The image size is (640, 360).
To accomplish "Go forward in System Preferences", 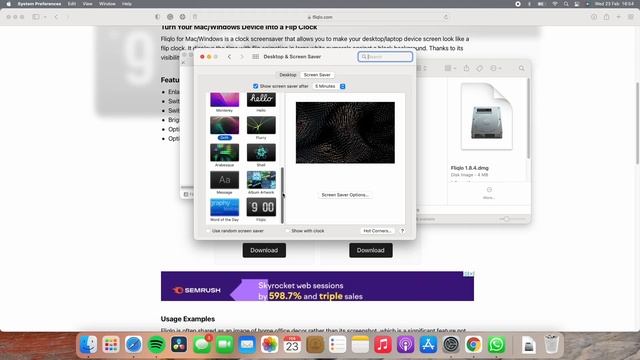I will 242,57.
